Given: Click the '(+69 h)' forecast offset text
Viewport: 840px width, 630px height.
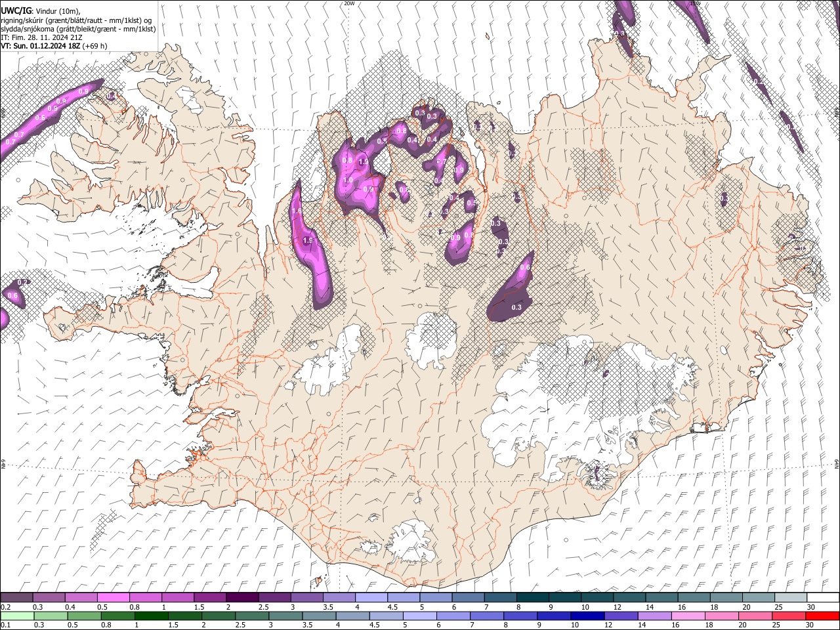Looking at the screenshot, I should [96, 46].
